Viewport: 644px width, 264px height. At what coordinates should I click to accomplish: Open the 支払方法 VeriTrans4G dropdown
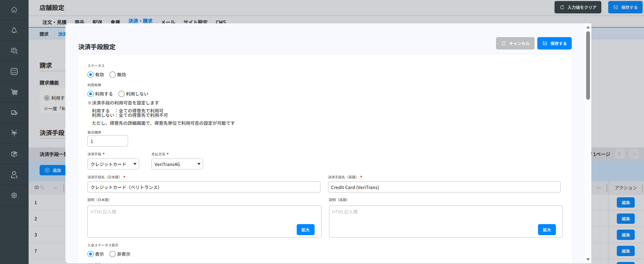tap(177, 164)
